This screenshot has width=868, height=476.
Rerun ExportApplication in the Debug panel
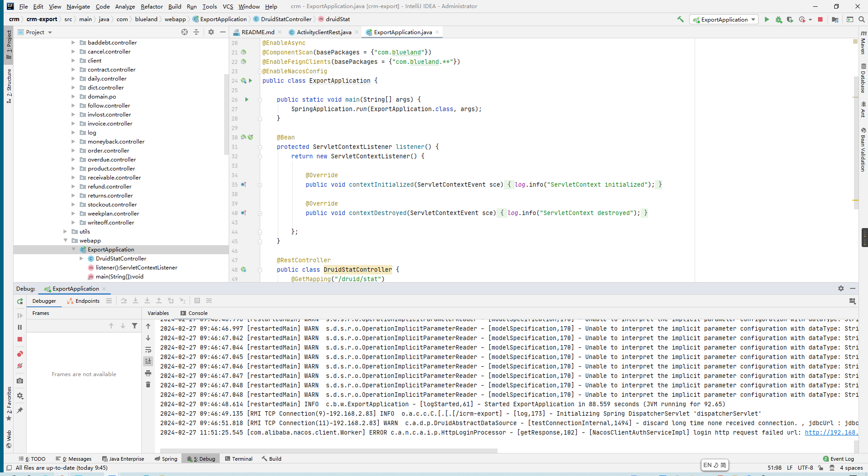[20, 301]
